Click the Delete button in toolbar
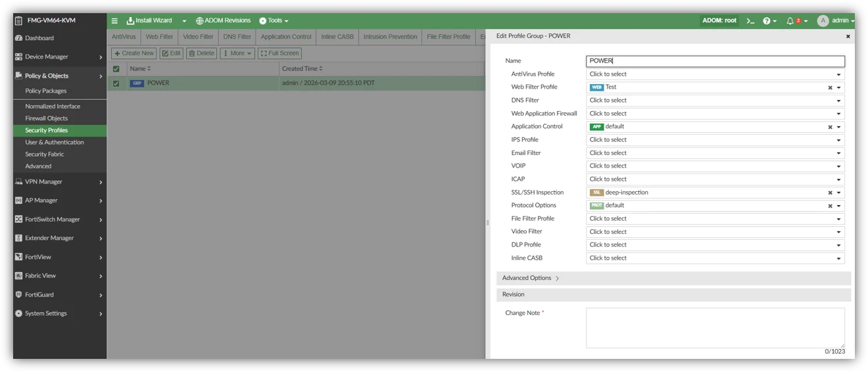The height and width of the screenshot is (372, 868). (202, 53)
